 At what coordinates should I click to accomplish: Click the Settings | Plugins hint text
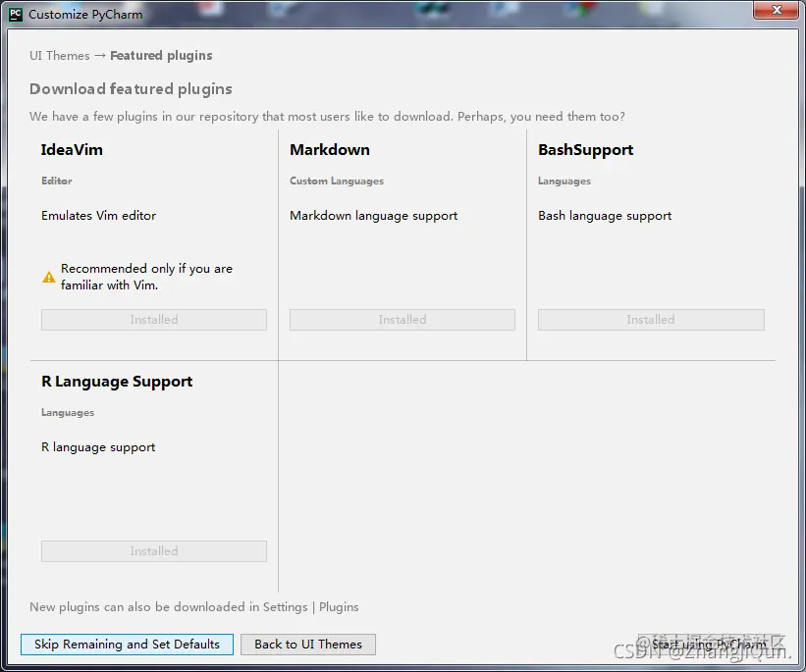[x=194, y=606]
